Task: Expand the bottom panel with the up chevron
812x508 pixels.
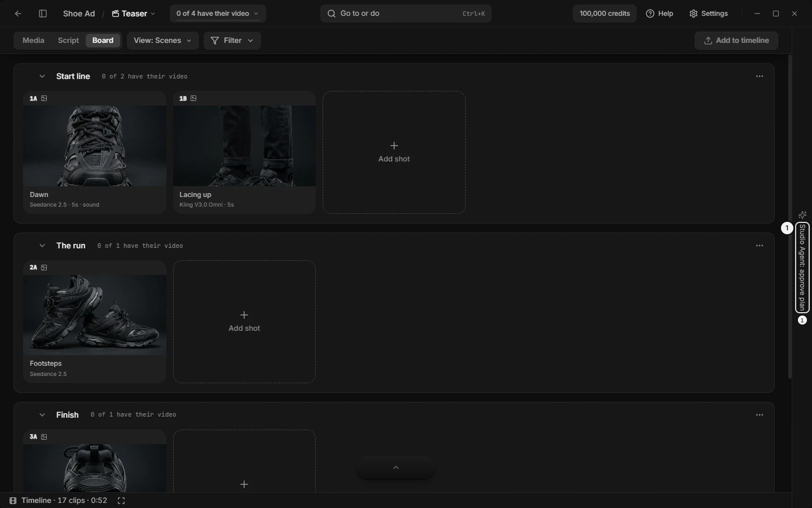Action: coord(396,467)
